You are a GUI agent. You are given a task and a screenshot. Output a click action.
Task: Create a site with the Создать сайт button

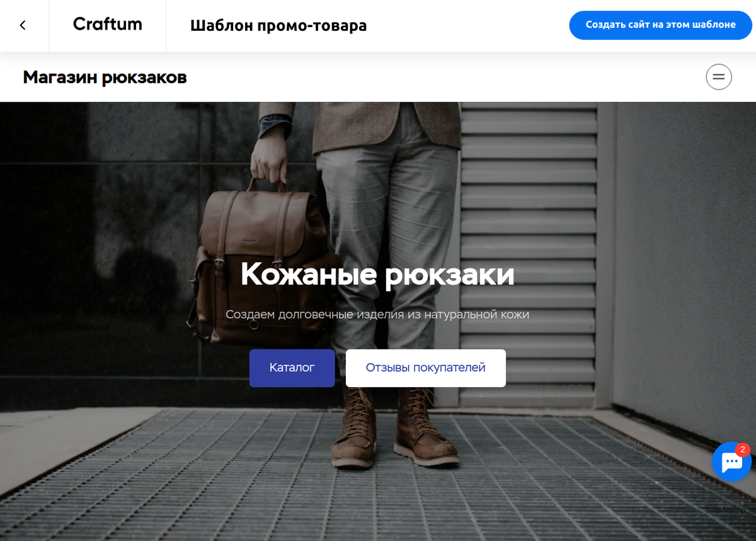[661, 25]
